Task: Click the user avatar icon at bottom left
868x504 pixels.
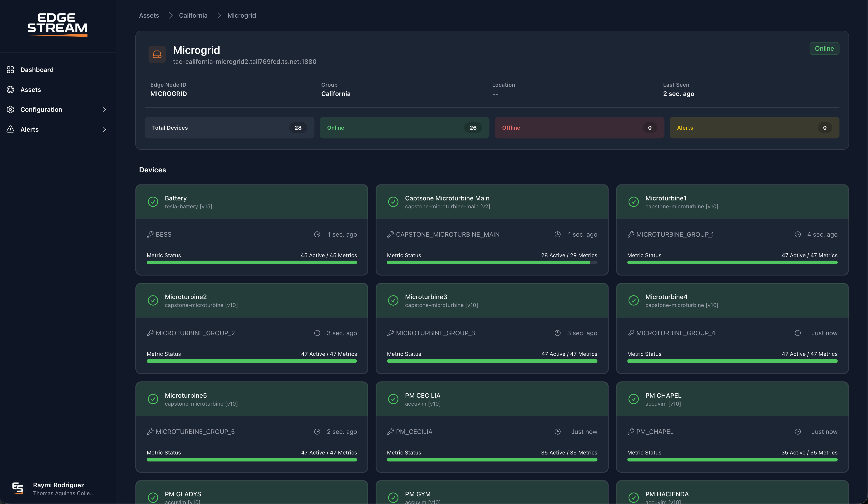Action: (18, 488)
